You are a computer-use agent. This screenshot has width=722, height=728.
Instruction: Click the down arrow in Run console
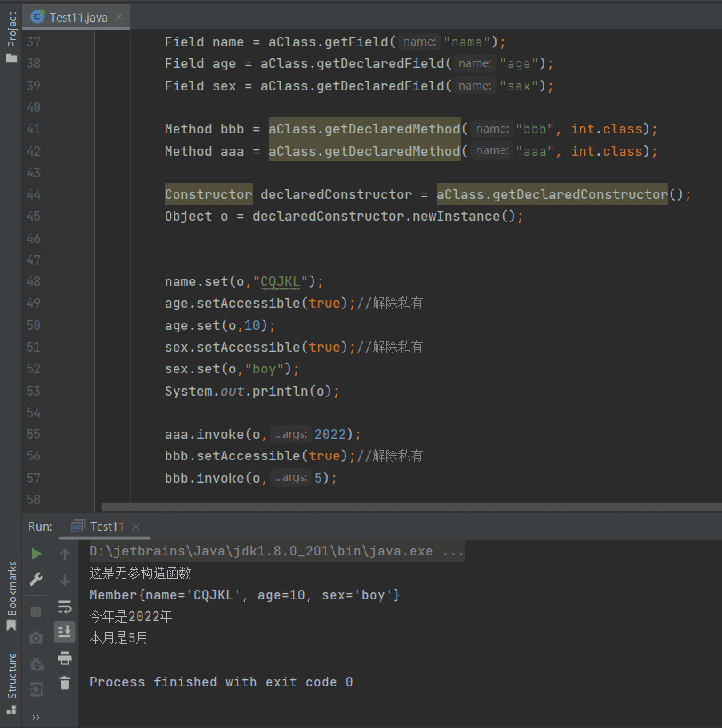(65, 580)
